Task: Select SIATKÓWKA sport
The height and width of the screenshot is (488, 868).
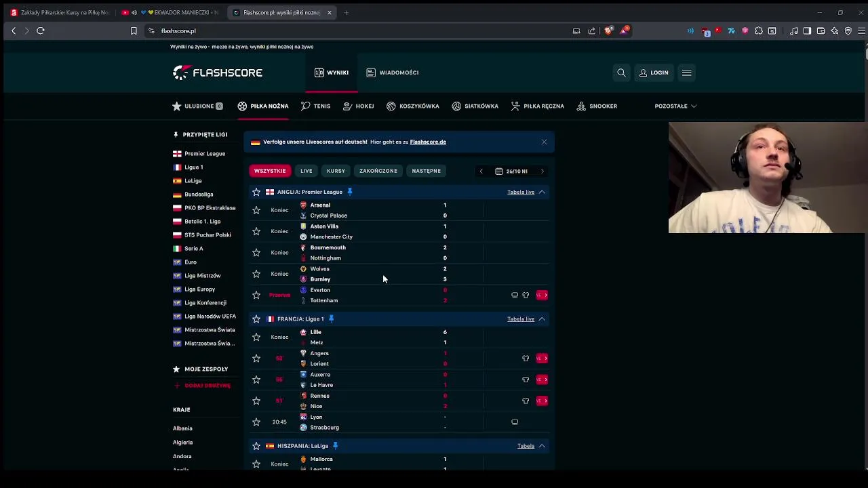Action: (x=475, y=106)
